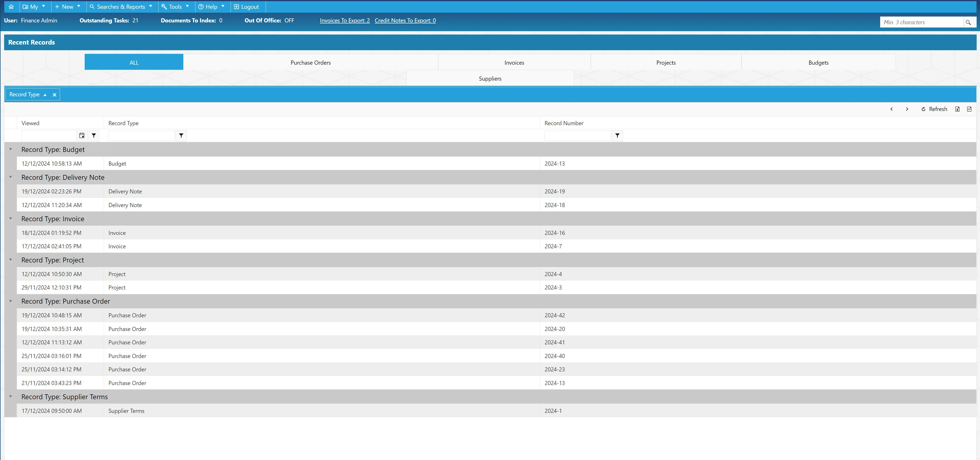Viewport: 980px width, 460px height.
Task: Collapse the Record Type: Project group
Action: pos(11,260)
